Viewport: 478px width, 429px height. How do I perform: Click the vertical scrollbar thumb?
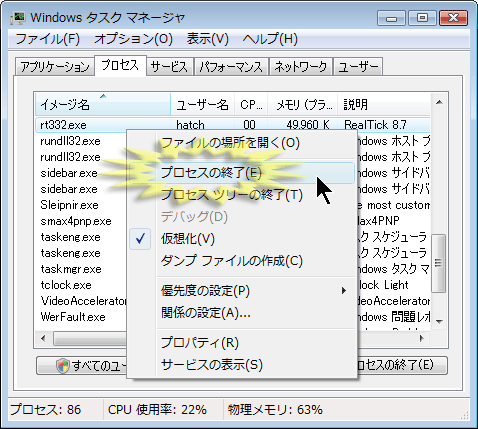coord(439,263)
